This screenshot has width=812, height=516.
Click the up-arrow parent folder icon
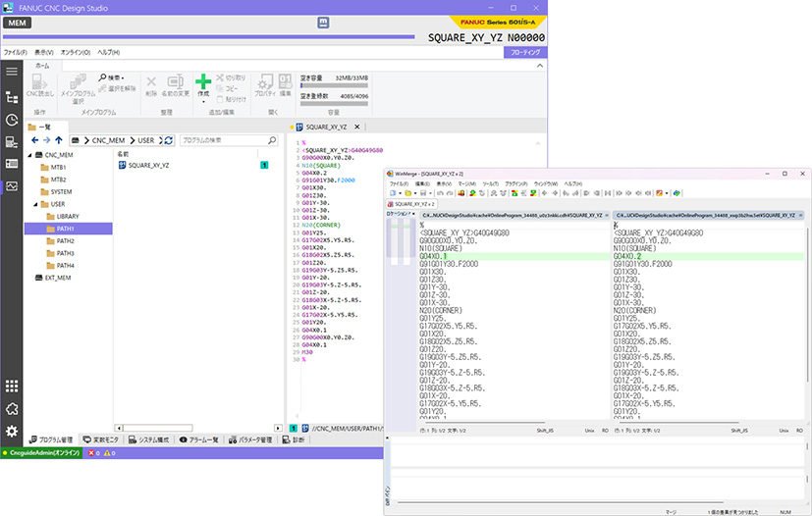coord(61,140)
